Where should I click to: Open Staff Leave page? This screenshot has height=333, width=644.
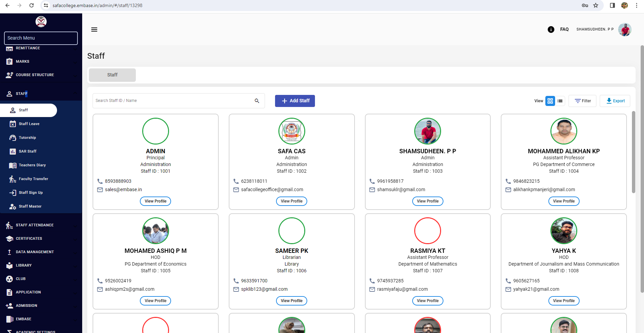coord(41,124)
